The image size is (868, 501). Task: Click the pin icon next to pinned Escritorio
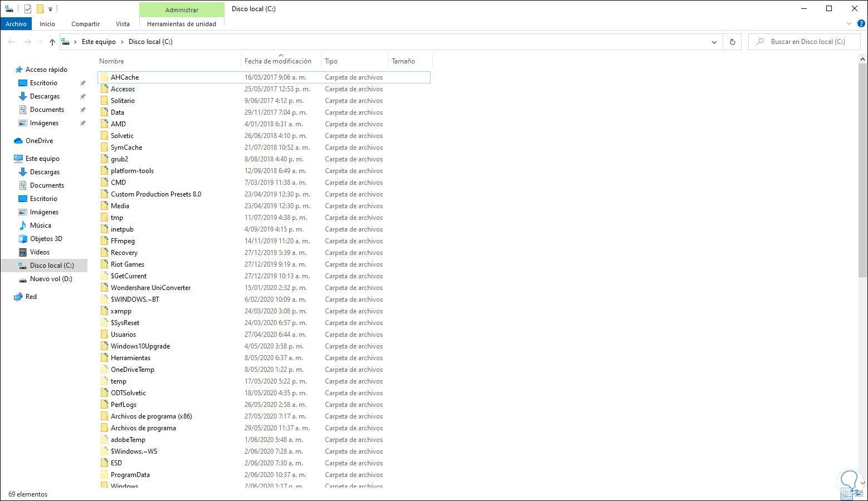(83, 83)
